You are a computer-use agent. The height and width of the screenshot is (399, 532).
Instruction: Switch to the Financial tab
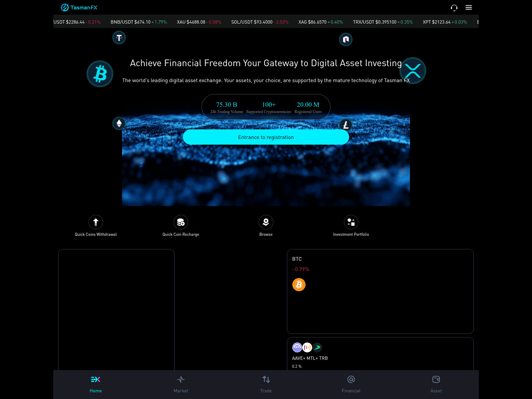pos(351,384)
